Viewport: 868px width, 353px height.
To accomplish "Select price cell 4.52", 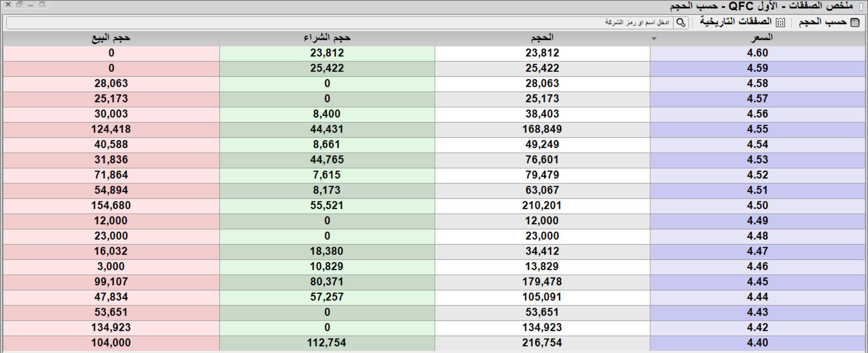I will (758, 175).
